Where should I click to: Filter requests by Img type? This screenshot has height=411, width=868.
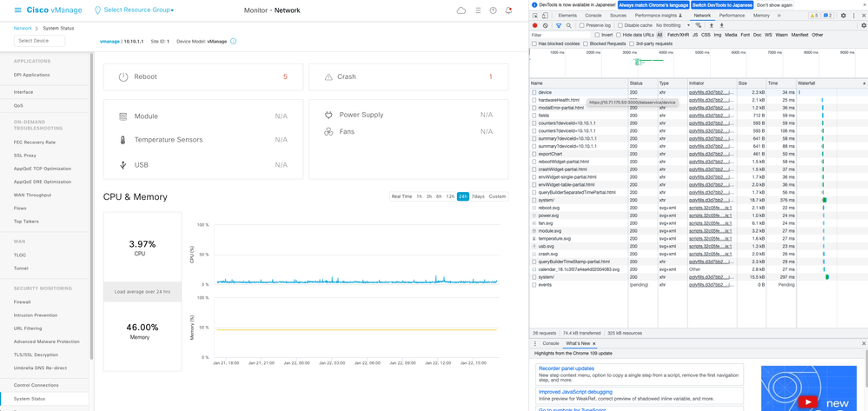pos(718,35)
